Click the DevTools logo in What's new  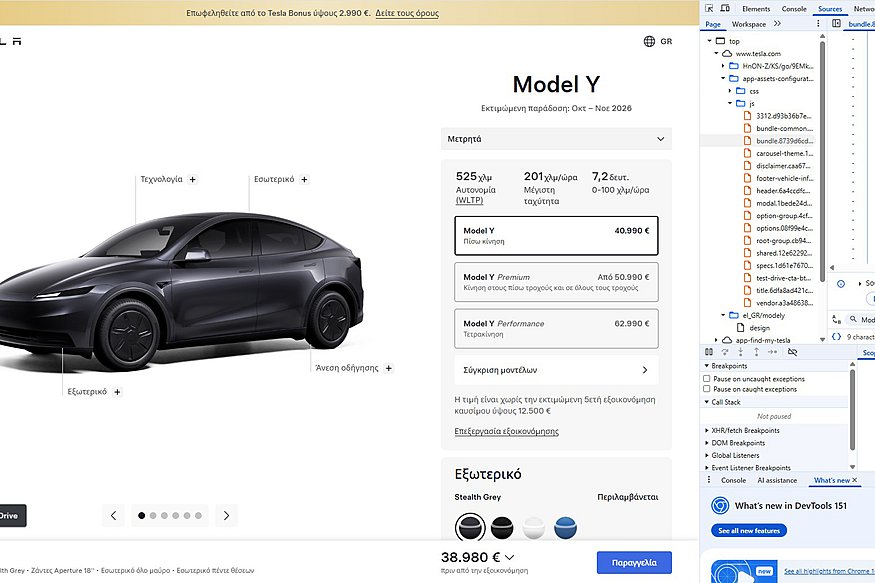(x=720, y=506)
